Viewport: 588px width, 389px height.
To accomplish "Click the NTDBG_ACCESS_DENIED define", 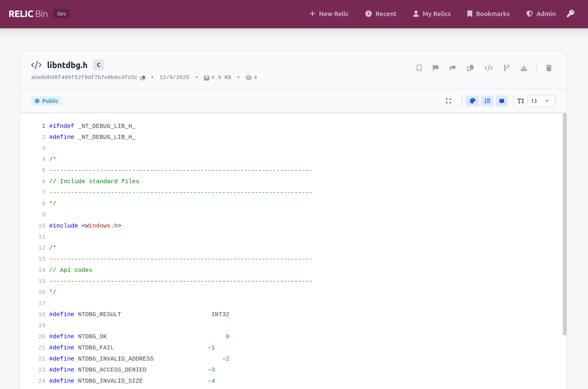I will (x=132, y=370).
